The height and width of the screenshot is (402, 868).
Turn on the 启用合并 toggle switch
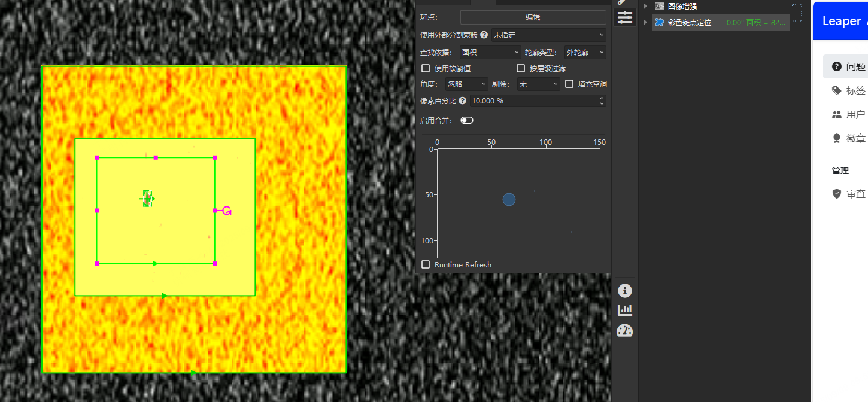(466, 120)
